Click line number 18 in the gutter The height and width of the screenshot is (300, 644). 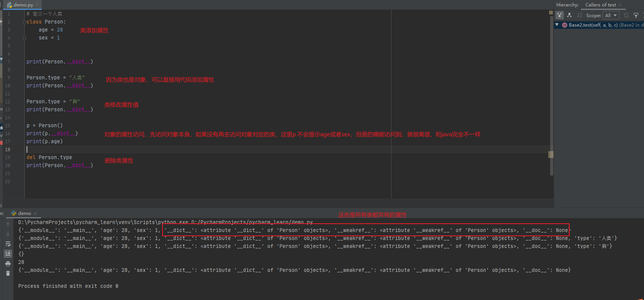[x=8, y=150]
